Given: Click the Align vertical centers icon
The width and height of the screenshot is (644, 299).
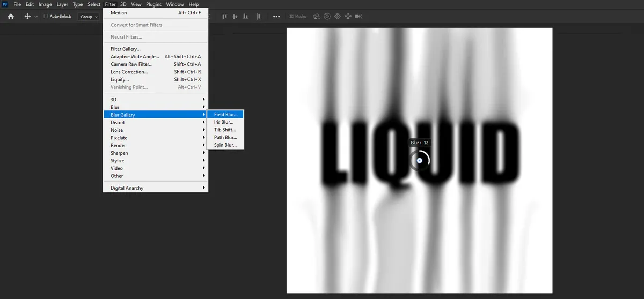Looking at the screenshot, I should pos(235,17).
